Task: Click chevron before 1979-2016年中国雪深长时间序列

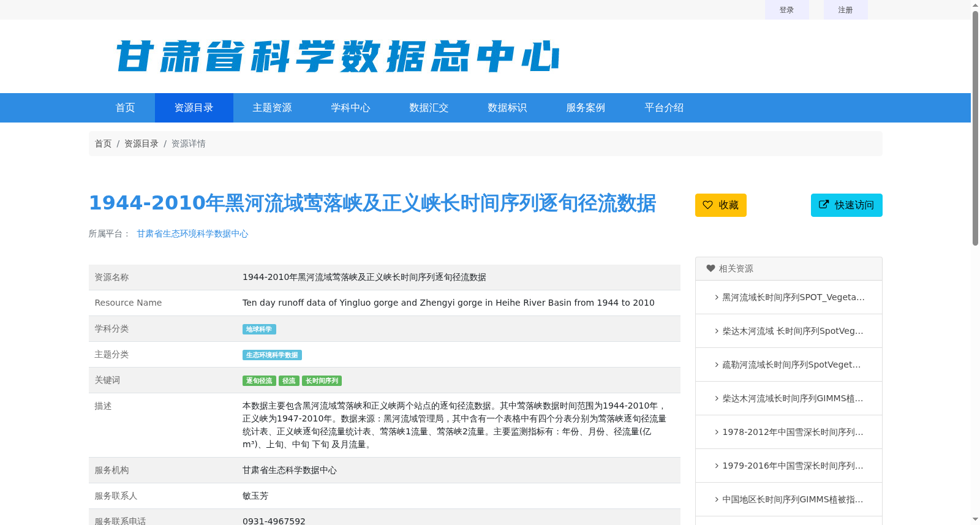Action: click(x=717, y=466)
